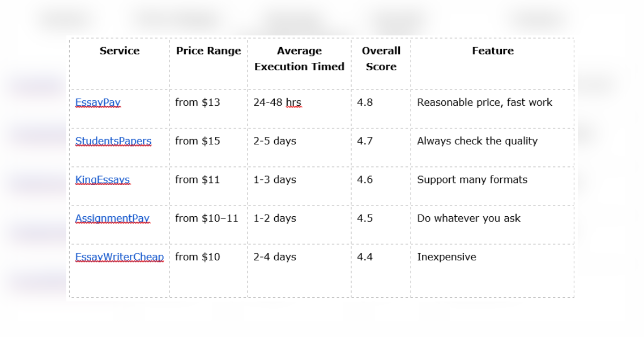Select the 'from $10–11' price cell
The image size is (644, 337).
coord(207,218)
